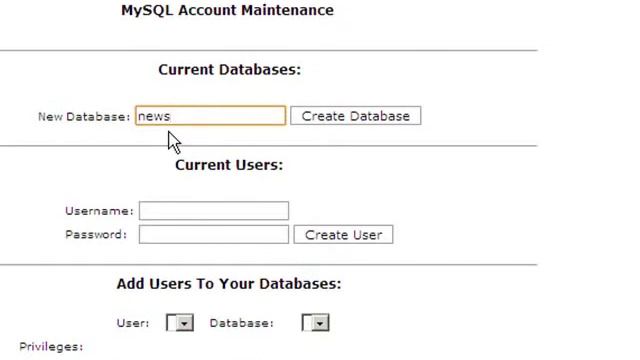Click the Current Users heading
Screen dimensions: 640x360
pyautogui.click(x=229, y=165)
